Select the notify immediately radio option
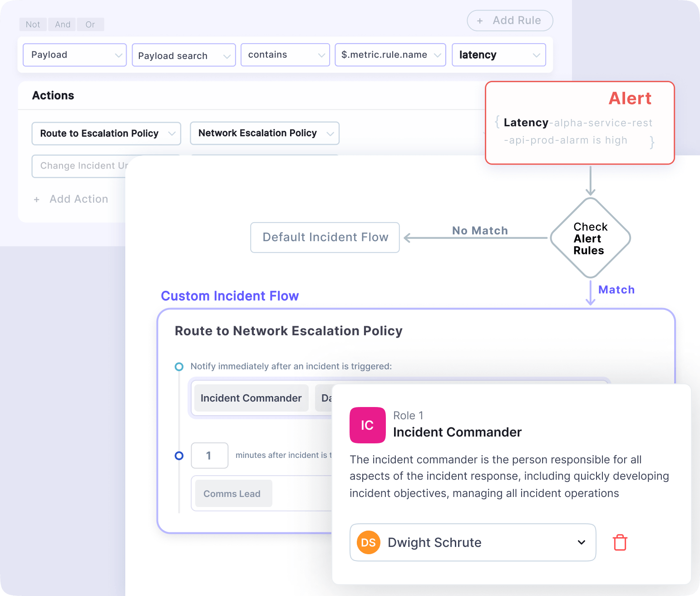 [x=179, y=366]
